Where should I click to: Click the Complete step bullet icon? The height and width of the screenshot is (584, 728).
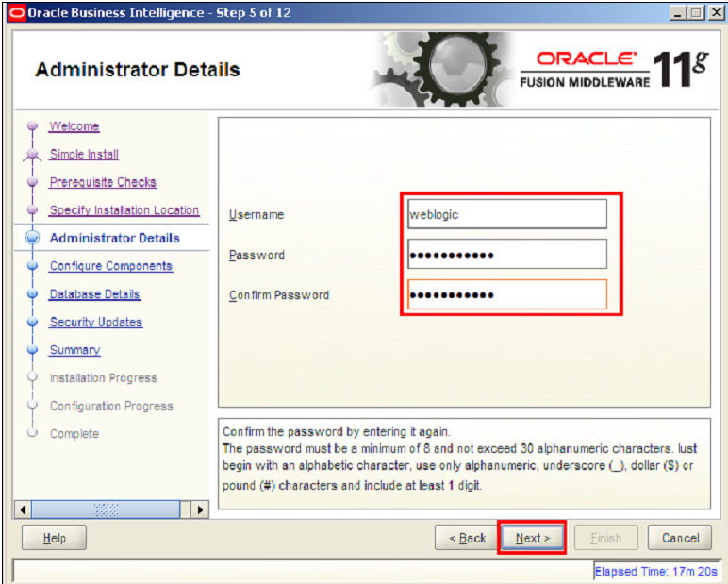point(32,433)
